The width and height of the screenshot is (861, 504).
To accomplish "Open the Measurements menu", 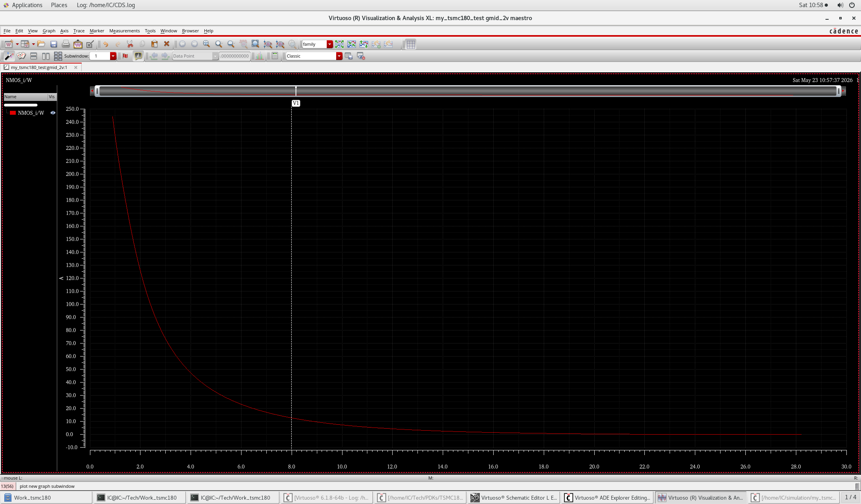I will coord(124,31).
